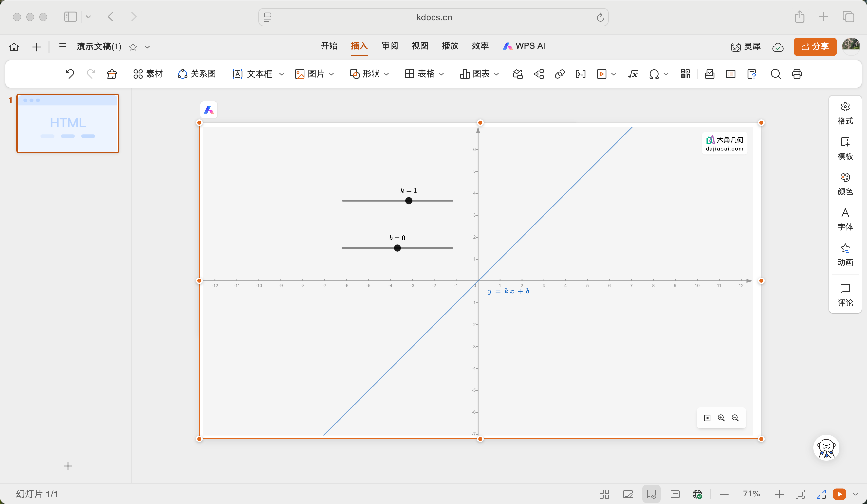Screen dimensions: 867x504
Task: Open the WPS AI tab
Action: click(x=524, y=46)
